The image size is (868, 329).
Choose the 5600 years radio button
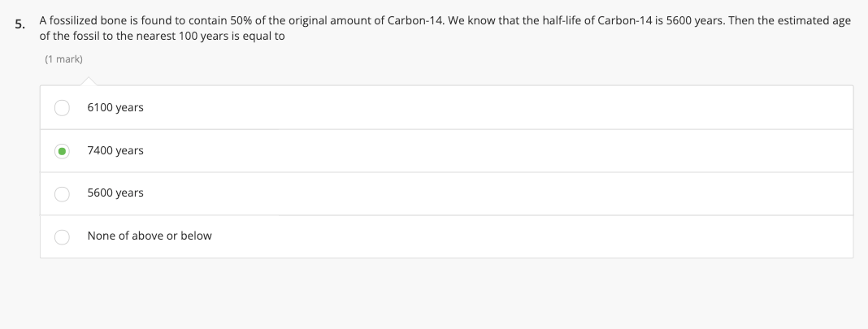click(x=62, y=193)
